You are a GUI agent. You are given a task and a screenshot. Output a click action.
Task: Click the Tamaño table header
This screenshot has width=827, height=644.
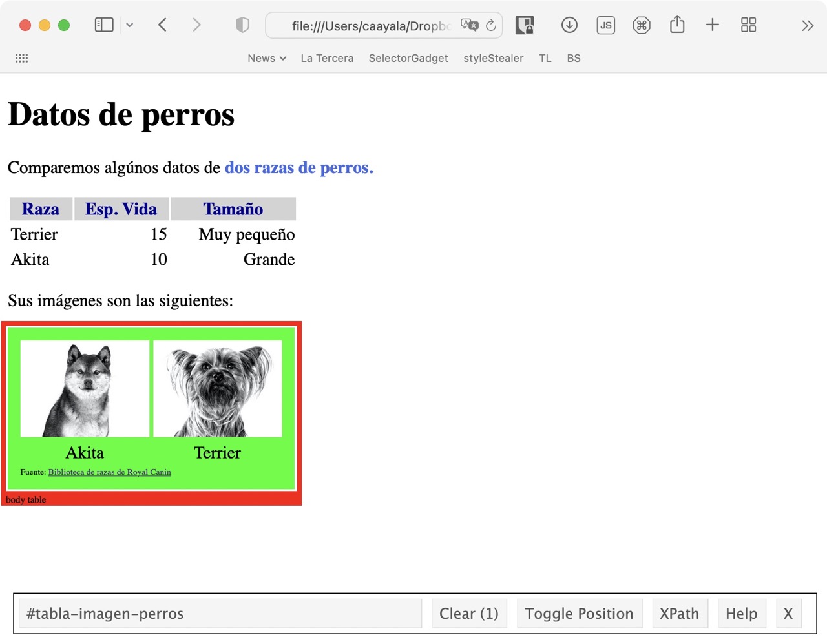coord(233,209)
